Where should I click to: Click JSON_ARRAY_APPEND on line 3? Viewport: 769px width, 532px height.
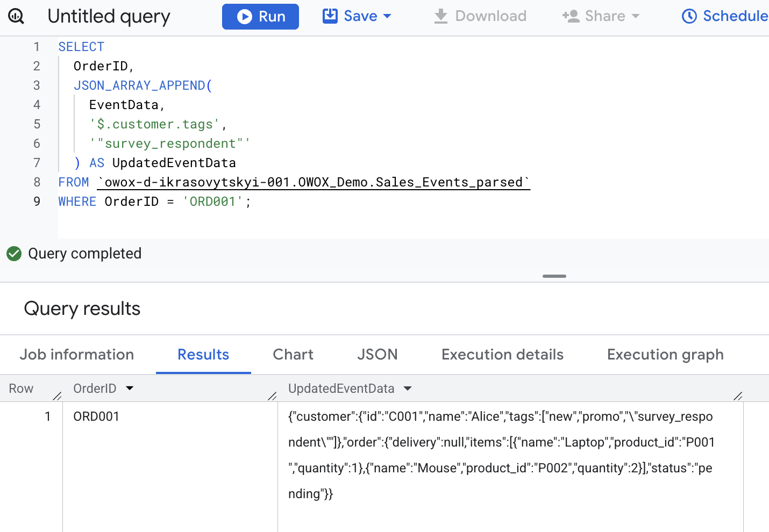(139, 85)
